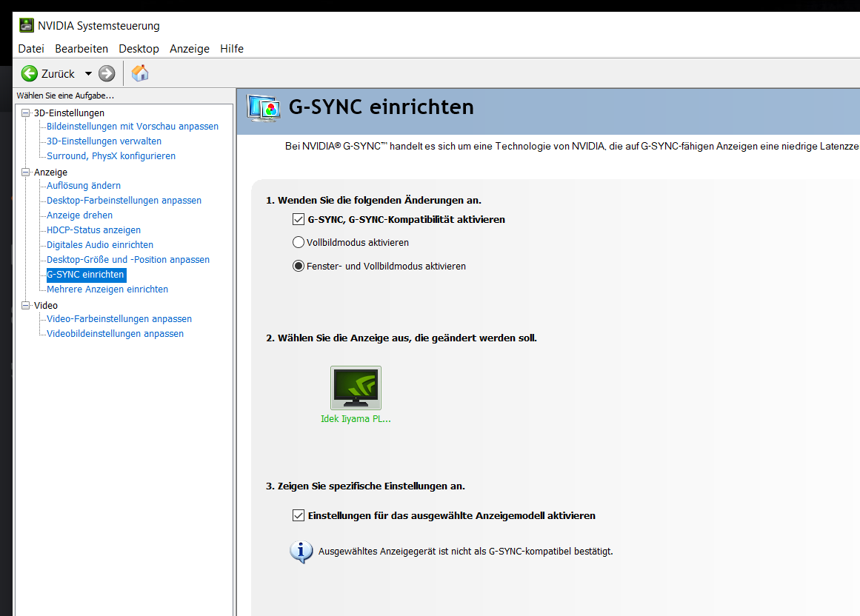Open Video-Farbeinstellungen anpassen
Image resolution: width=860 pixels, height=616 pixels.
119,319
